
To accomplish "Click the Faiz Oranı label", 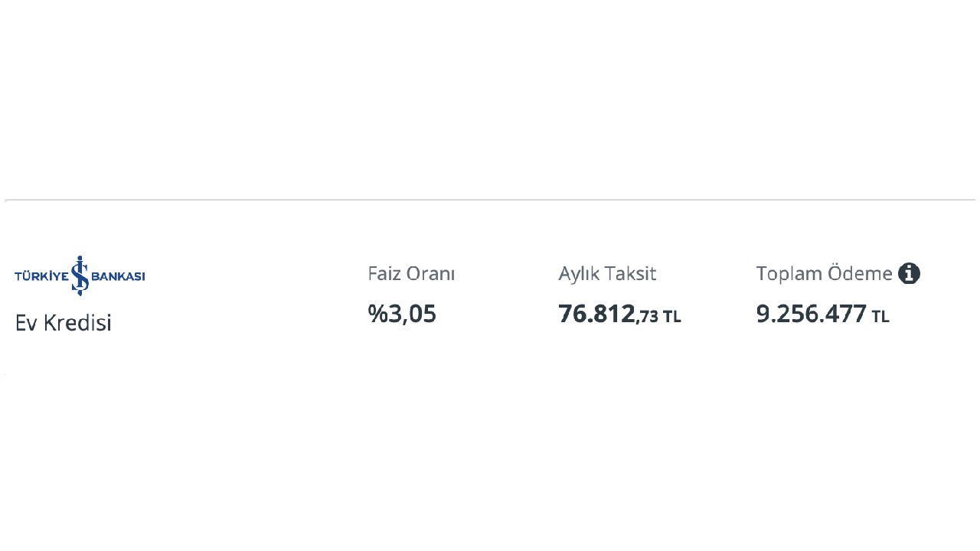I will point(411,274).
